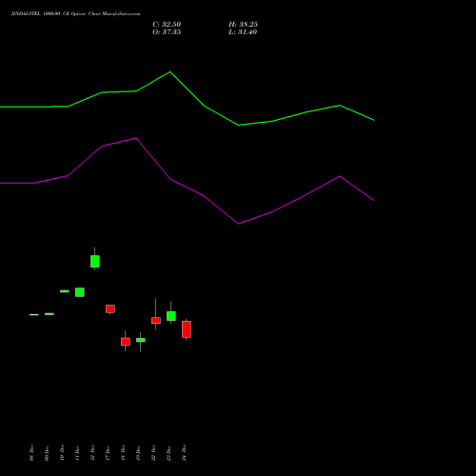The image size is (476, 476).
Task: Select the 22 Dec date label
Action: (x=153, y=453)
